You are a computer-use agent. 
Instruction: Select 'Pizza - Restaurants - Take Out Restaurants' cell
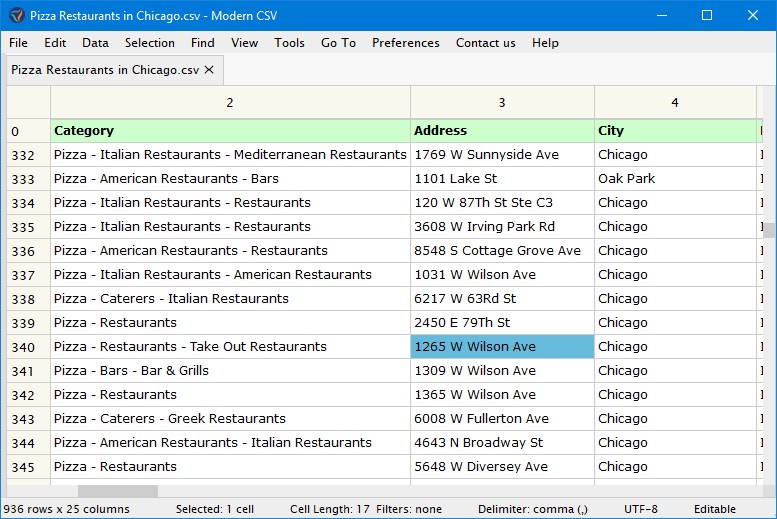230,347
